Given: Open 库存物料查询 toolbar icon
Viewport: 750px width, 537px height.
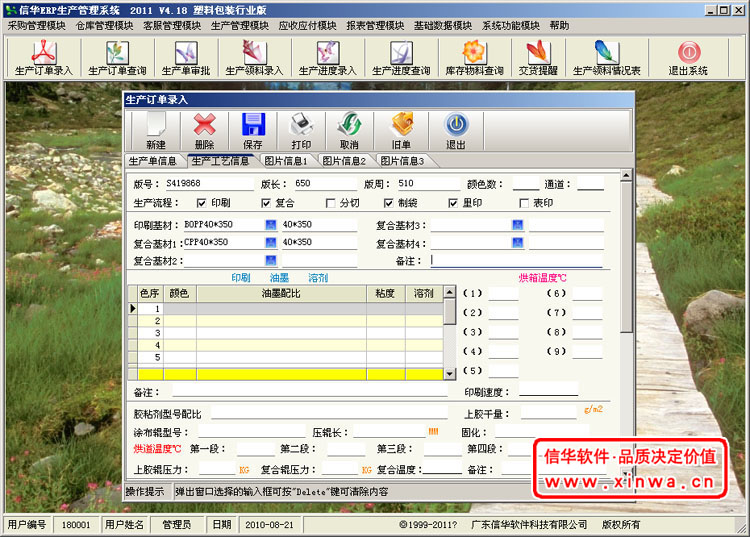Looking at the screenshot, I should pyautogui.click(x=474, y=58).
